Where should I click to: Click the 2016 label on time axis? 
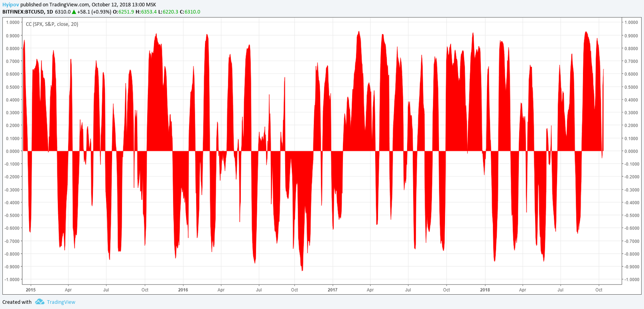tap(183, 290)
